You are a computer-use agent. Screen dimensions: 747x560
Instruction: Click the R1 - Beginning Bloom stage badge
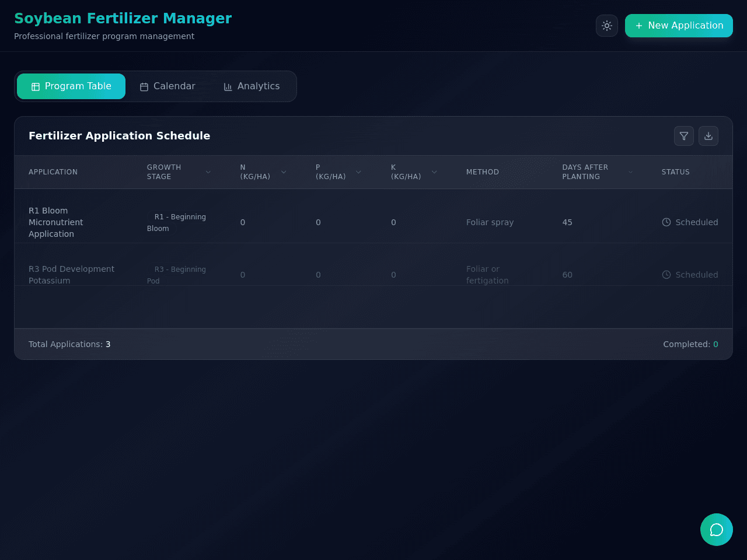[176, 222]
